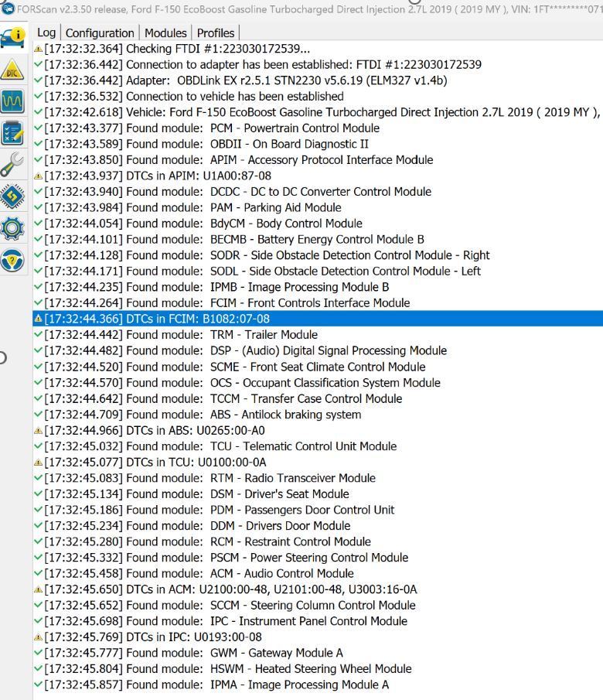603x700 pixels.
Task: Click the ACM DTCs U2100:00-48 log entry
Action: coord(230,589)
